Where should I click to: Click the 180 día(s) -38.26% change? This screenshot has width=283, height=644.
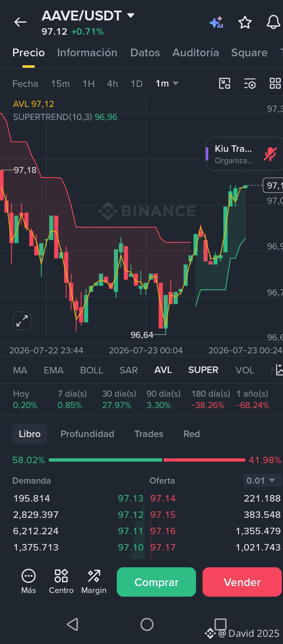point(211,400)
